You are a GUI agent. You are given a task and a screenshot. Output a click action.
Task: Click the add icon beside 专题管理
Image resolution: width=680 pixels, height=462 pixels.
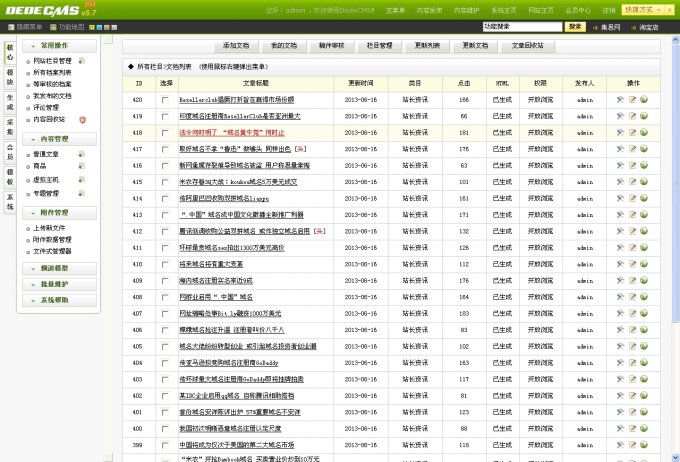81,193
